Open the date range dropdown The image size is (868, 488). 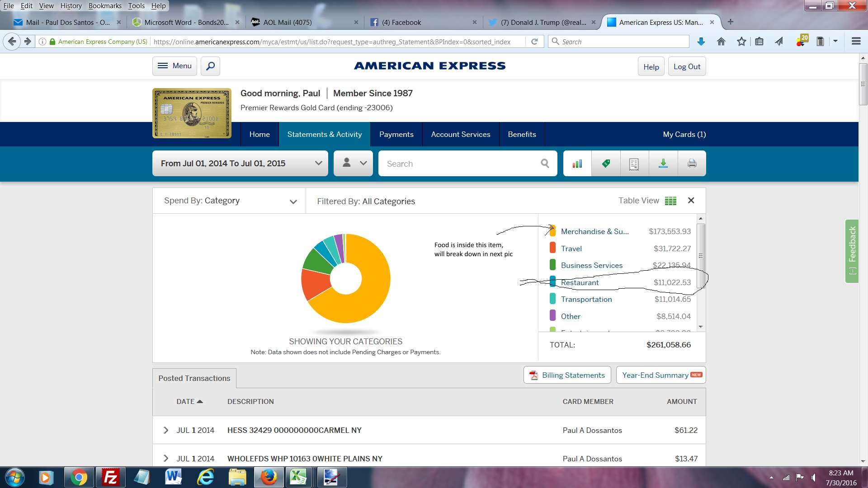(241, 164)
